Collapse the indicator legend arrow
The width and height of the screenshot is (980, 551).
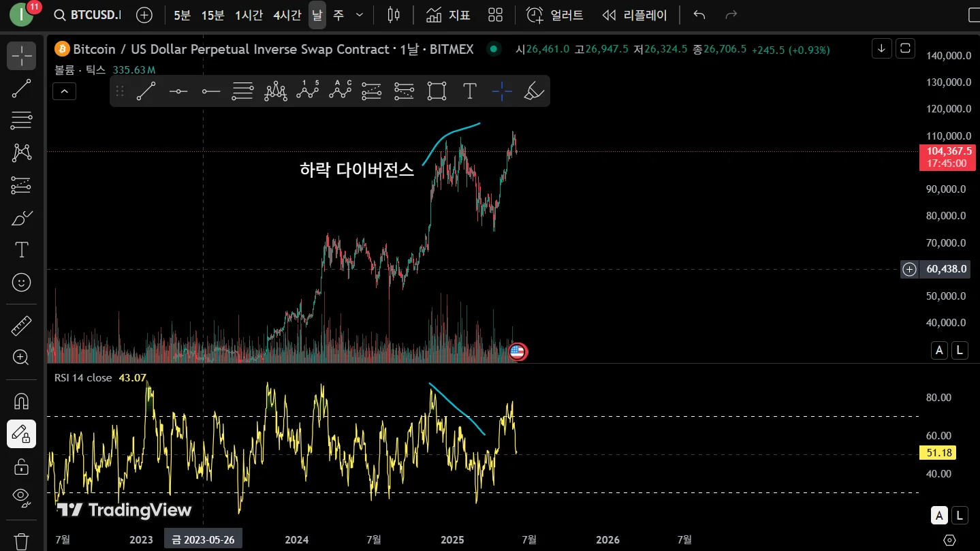(x=64, y=91)
